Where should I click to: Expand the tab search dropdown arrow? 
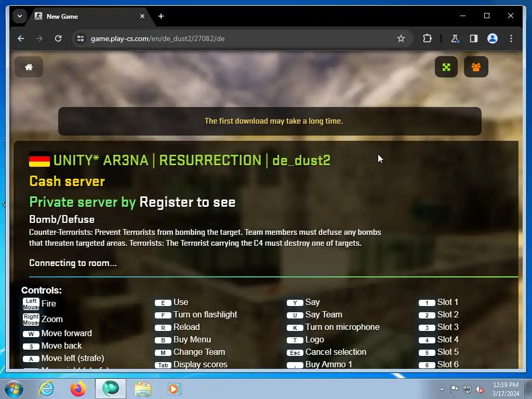[x=20, y=16]
